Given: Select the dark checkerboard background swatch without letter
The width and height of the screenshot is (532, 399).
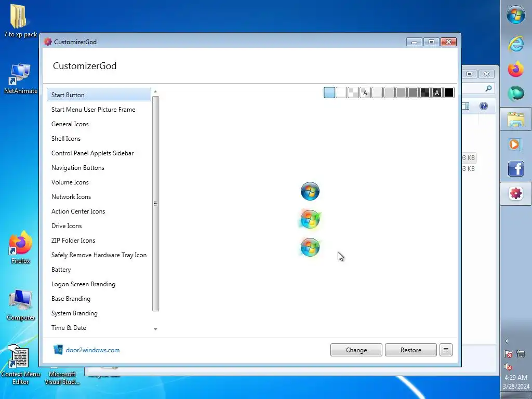Looking at the screenshot, I should [425, 92].
